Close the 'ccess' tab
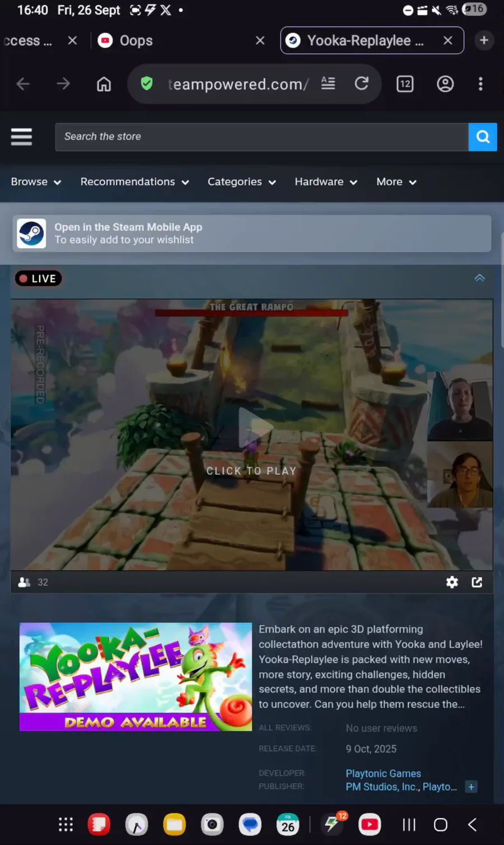 [x=72, y=40]
